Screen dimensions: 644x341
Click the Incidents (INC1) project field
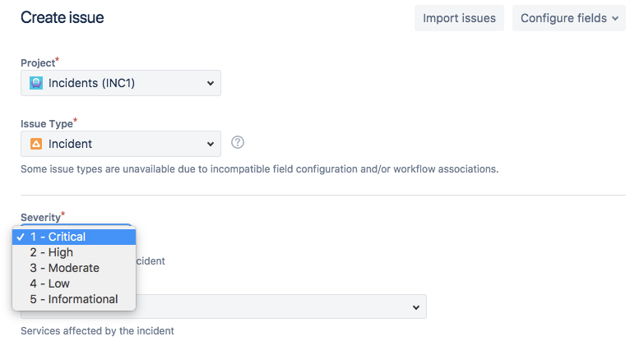pos(121,83)
